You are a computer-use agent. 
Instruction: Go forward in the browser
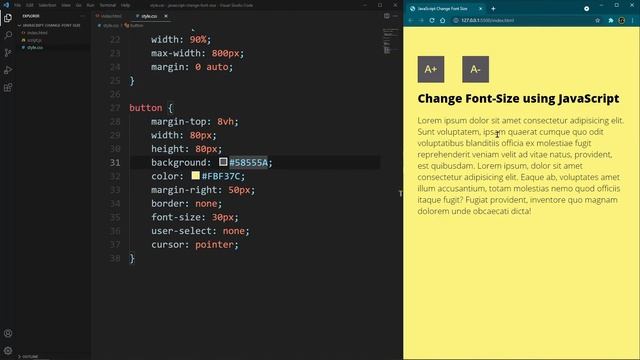coord(421,20)
